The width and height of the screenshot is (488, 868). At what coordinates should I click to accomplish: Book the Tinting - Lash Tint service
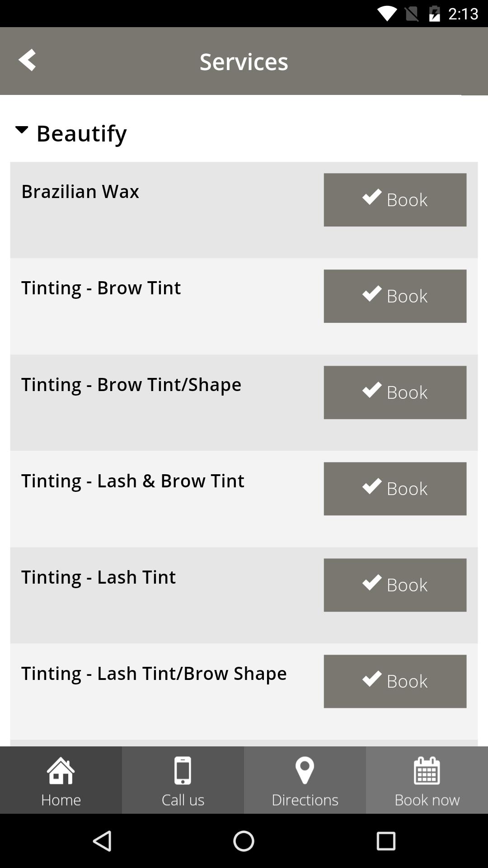click(x=395, y=585)
